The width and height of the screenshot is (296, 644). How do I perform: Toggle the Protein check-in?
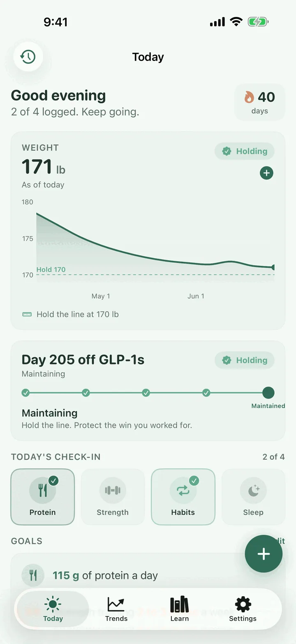pyautogui.click(x=43, y=497)
